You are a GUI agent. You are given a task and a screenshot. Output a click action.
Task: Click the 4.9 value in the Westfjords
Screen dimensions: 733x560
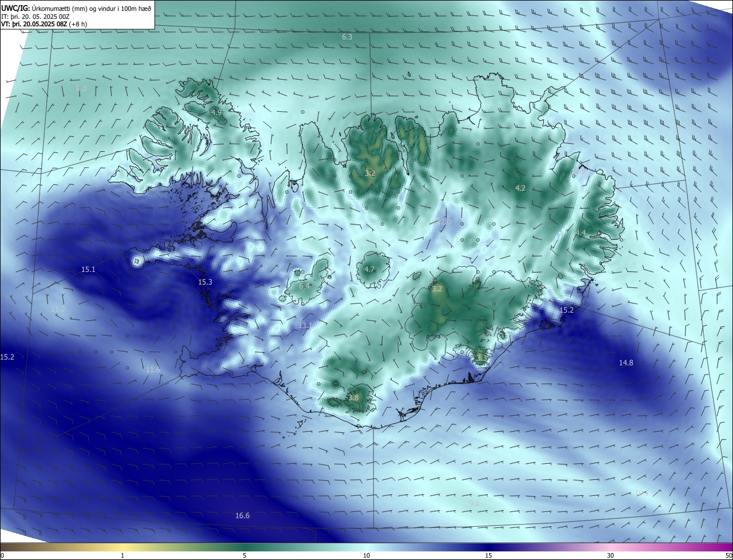[x=216, y=113]
